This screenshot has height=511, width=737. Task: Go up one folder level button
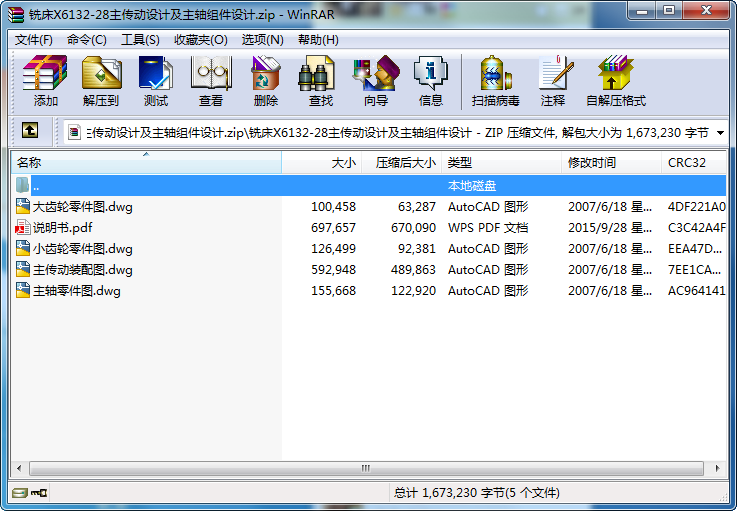[30, 131]
